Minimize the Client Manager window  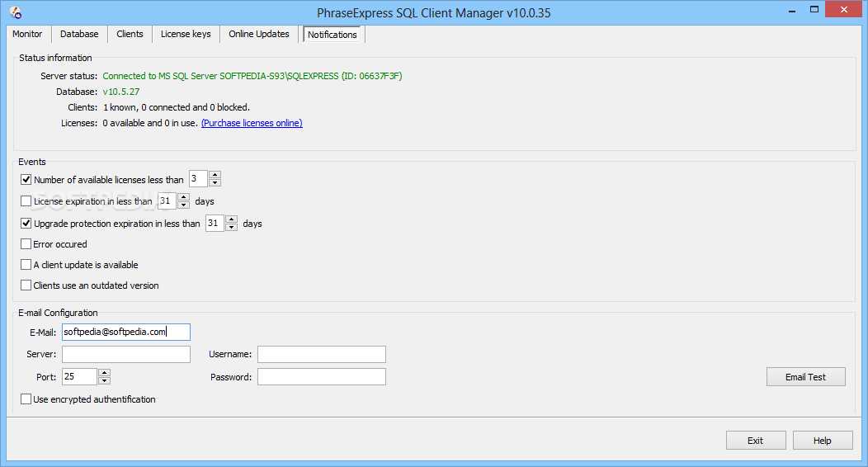tap(792, 11)
